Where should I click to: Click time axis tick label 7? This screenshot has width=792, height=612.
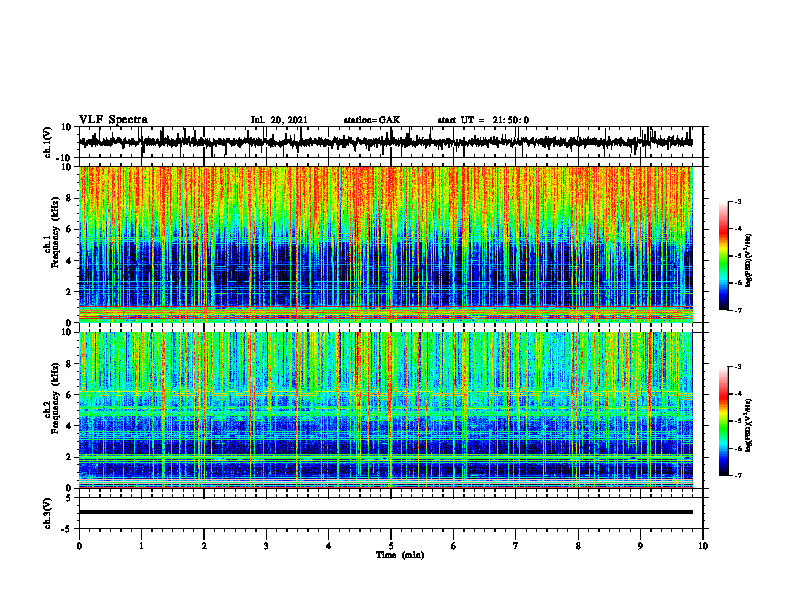coord(516,546)
